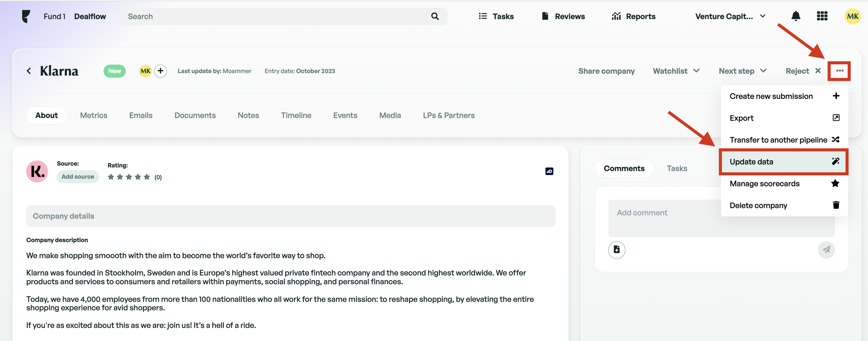The height and width of the screenshot is (341, 868).
Task: Select Delete company
Action: click(x=784, y=205)
